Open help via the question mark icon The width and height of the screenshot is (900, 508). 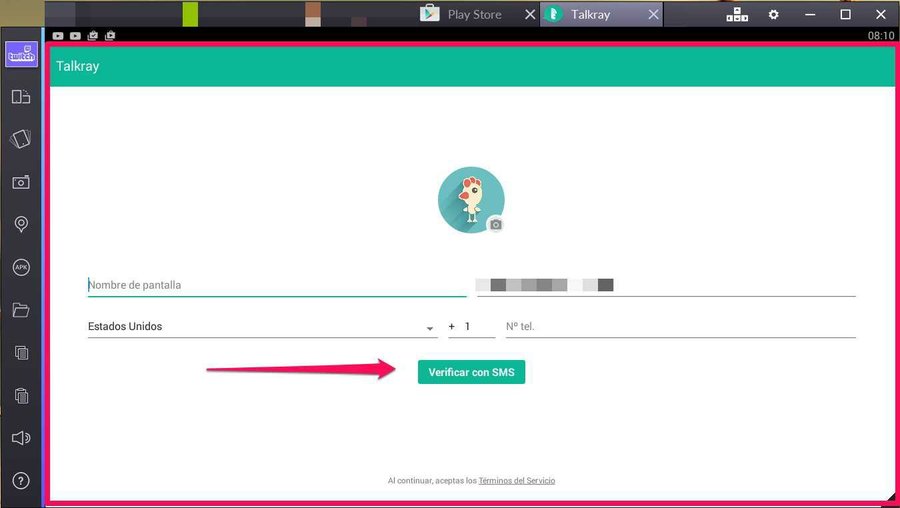pyautogui.click(x=21, y=481)
